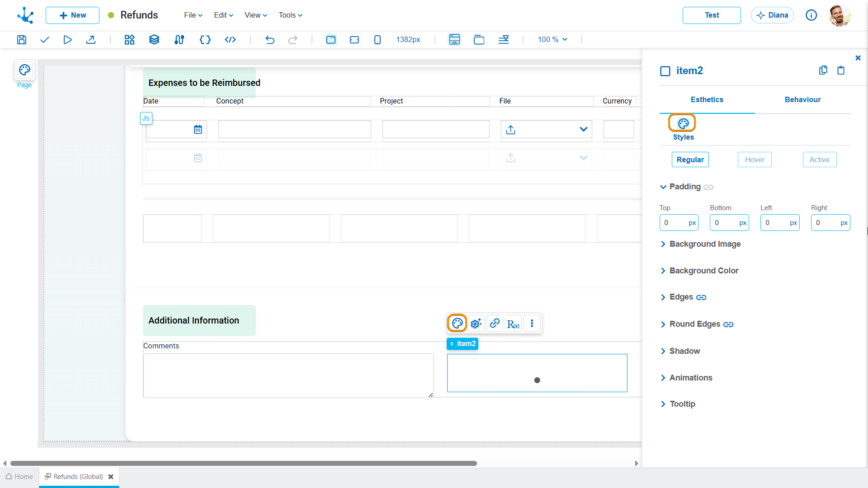Image resolution: width=868 pixels, height=488 pixels.
Task: Click the Test button
Action: coord(712,15)
